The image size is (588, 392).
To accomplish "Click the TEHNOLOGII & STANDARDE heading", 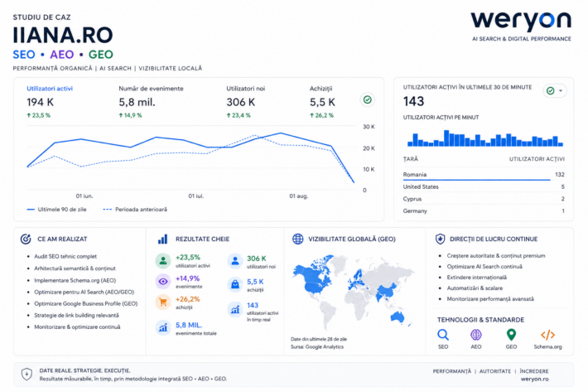I will pyautogui.click(x=480, y=320).
